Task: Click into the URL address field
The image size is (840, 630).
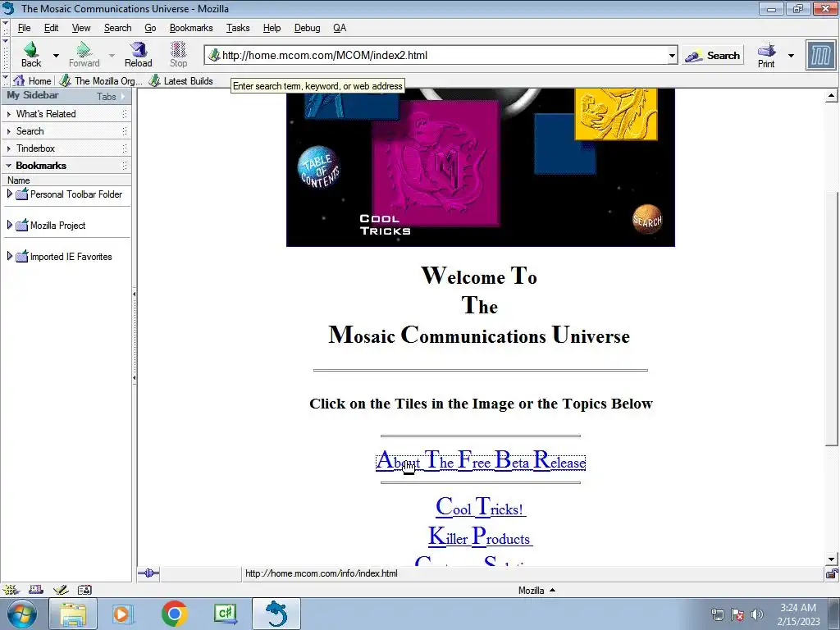Action: coord(442,55)
